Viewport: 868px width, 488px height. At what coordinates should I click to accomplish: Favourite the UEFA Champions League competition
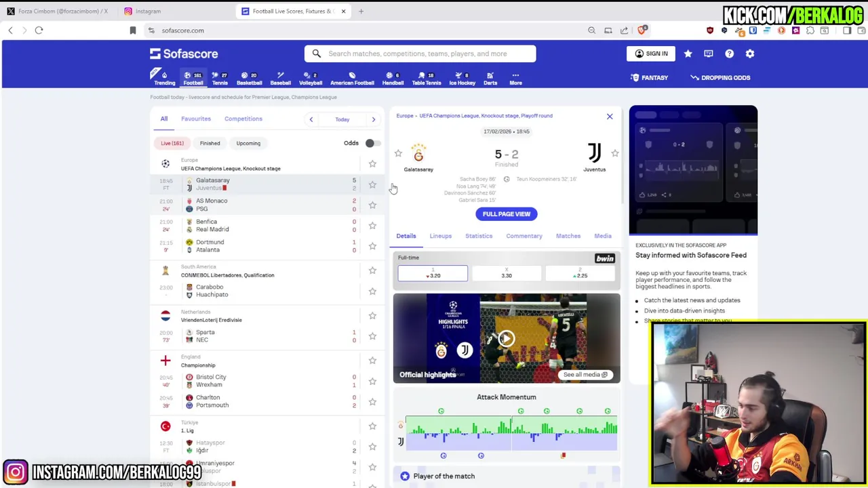[x=372, y=164]
